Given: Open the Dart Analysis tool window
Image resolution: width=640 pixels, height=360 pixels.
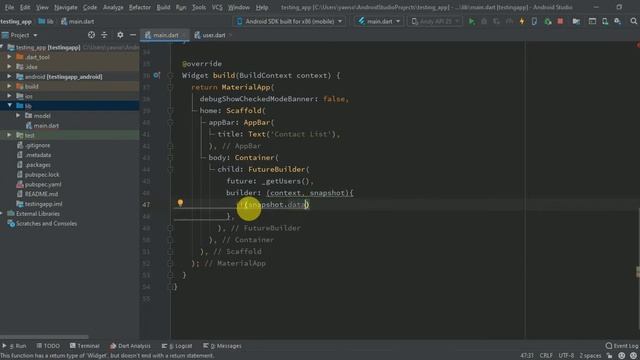Looking at the screenshot, I should coord(130,346).
